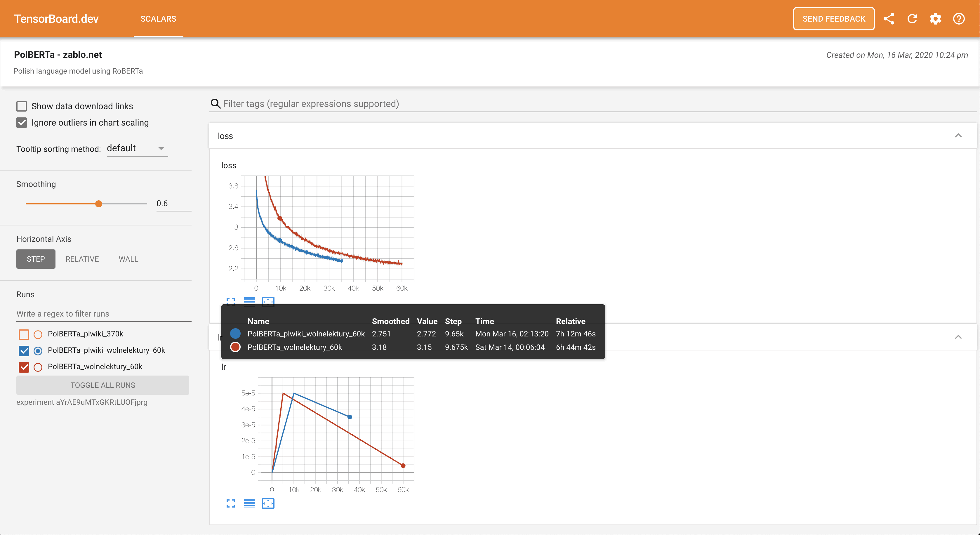Click the PolBERTa_wolnelektury_60k run name in list

click(x=95, y=366)
